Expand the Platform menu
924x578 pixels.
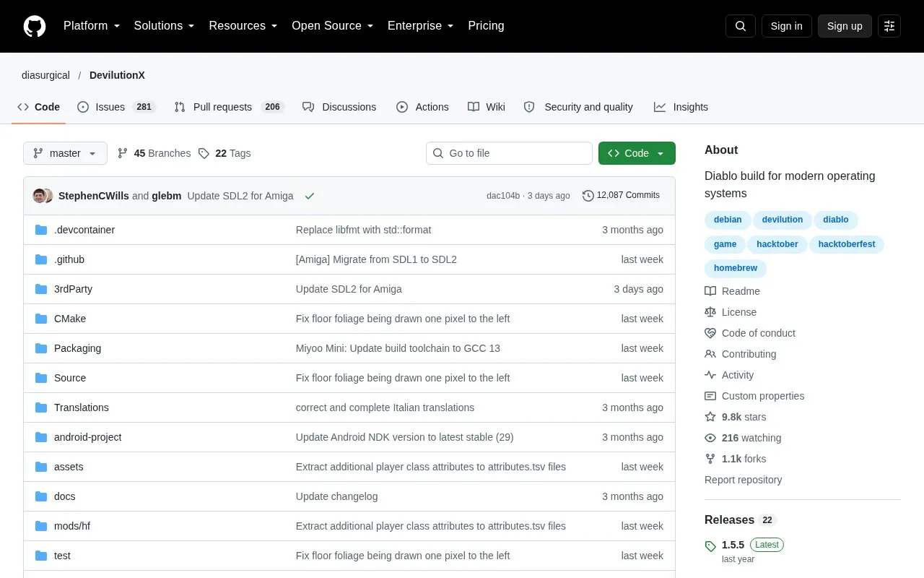click(92, 26)
